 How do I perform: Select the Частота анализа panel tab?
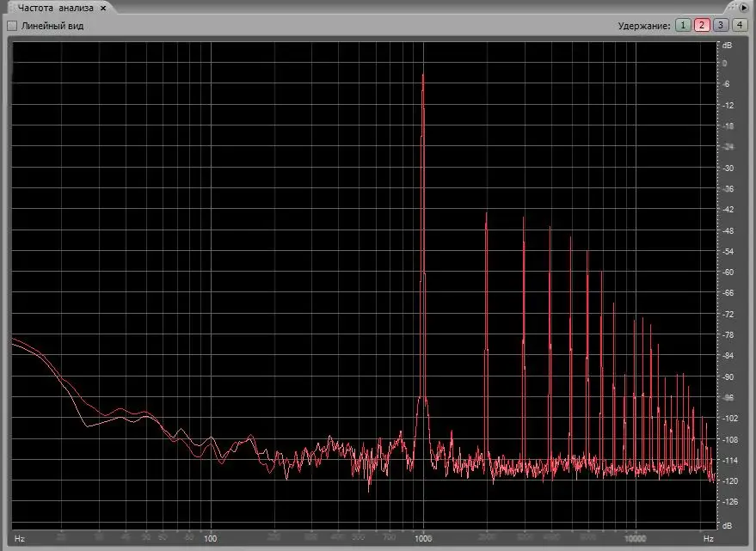pos(55,9)
